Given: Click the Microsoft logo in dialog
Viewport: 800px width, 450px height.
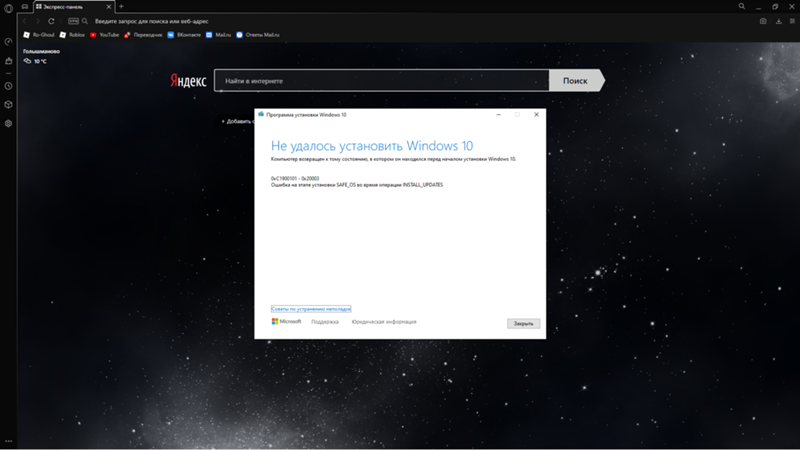Looking at the screenshot, I should 286,321.
